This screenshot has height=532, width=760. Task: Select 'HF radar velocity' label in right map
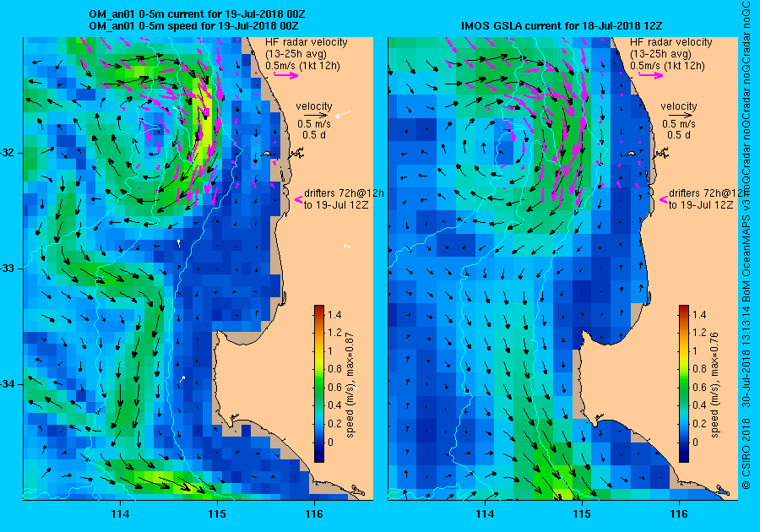coord(671,42)
